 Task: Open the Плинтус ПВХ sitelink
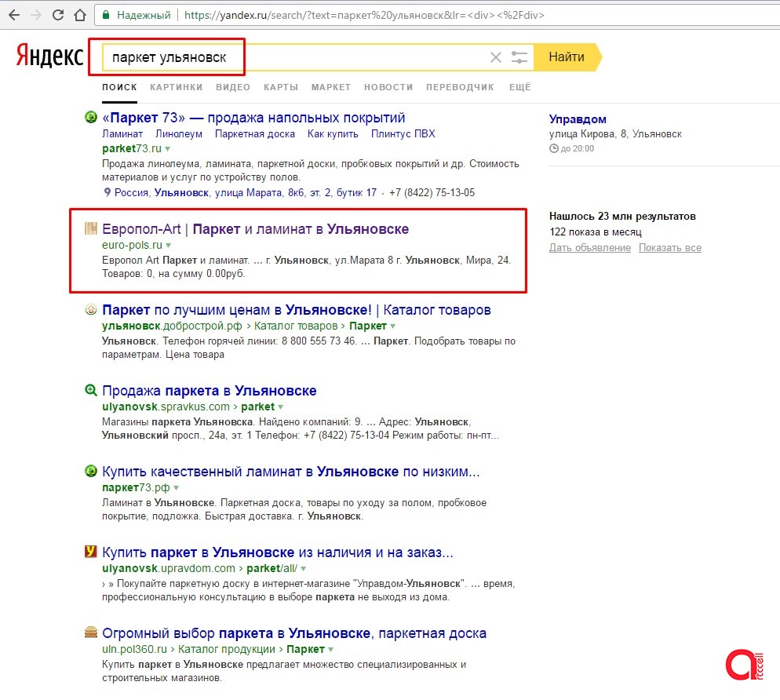(403, 134)
